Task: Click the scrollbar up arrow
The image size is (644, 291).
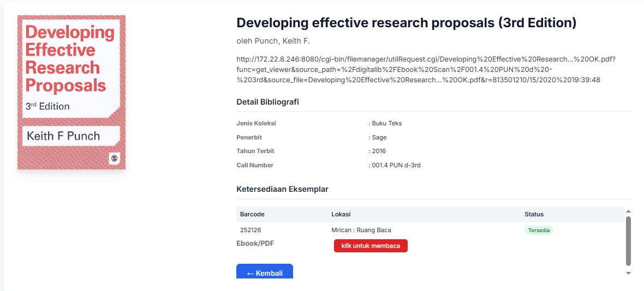Action: pyautogui.click(x=628, y=211)
